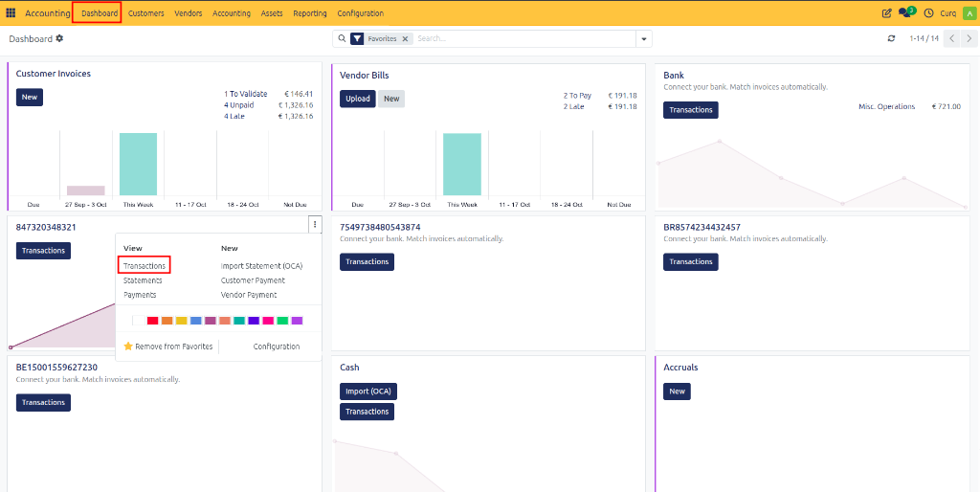
Task: Open the activities clock icon
Action: point(928,13)
